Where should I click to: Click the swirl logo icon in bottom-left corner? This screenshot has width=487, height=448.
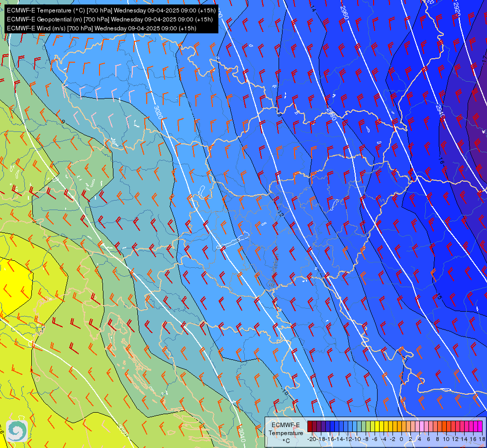point(17,431)
